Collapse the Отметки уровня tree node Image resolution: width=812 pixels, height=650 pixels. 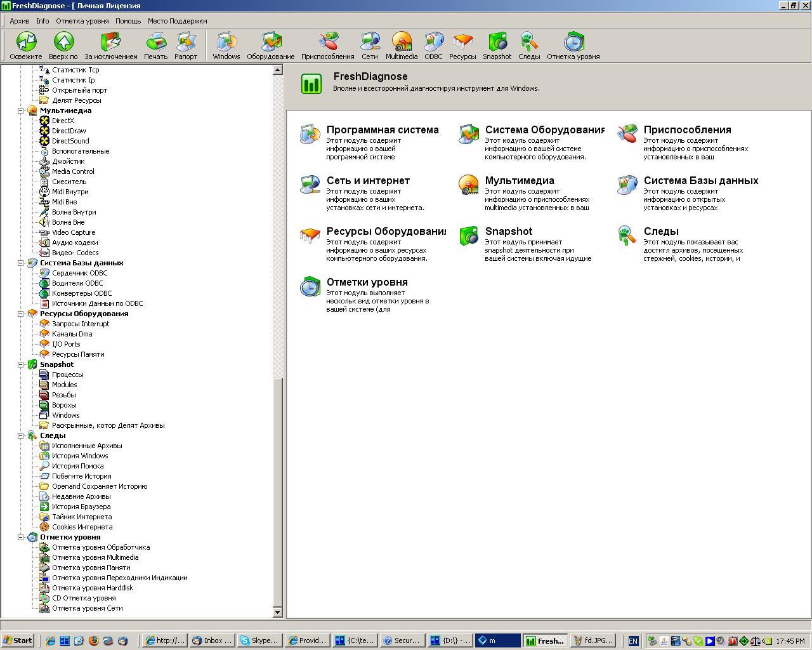20,537
